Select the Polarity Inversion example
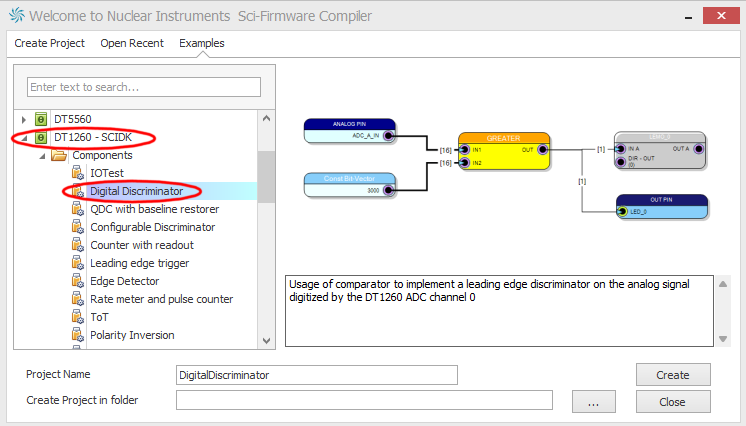The width and height of the screenshot is (746, 426). (x=132, y=336)
